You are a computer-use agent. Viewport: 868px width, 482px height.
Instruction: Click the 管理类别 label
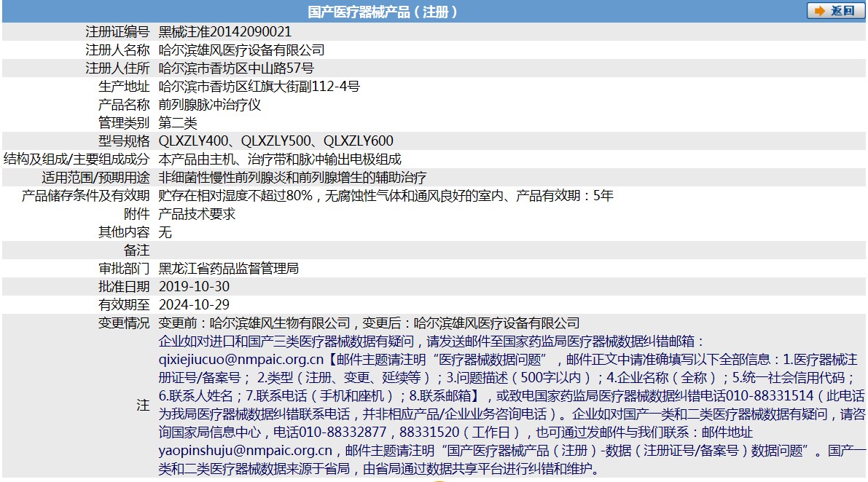click(x=124, y=123)
